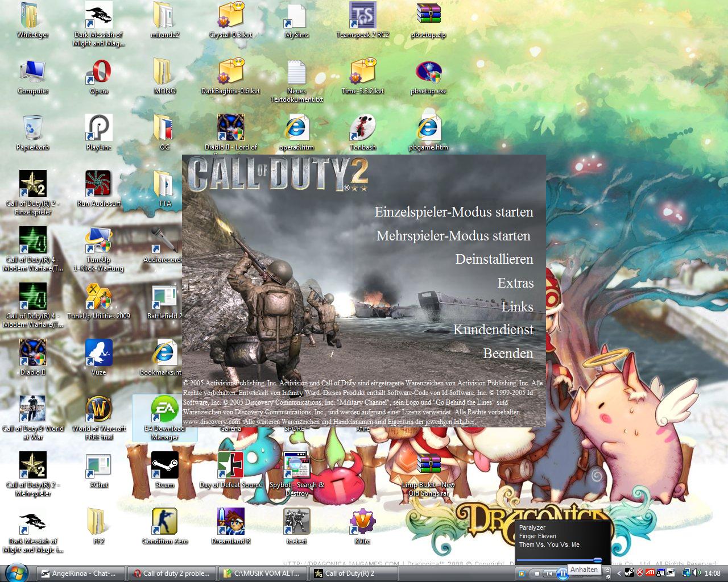Open the Links entry in the launcher

tap(517, 307)
